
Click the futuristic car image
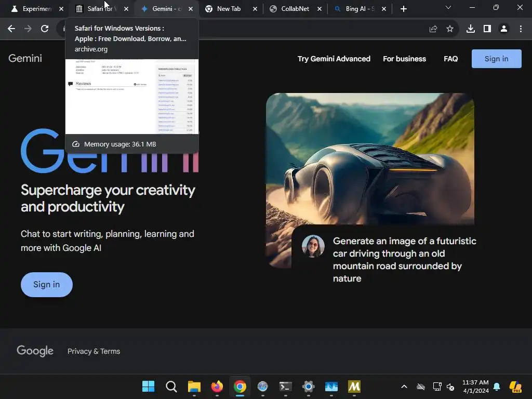[x=370, y=158]
